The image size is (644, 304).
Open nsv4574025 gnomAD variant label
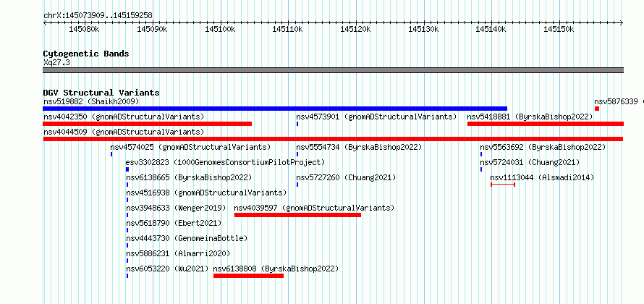coord(190,147)
